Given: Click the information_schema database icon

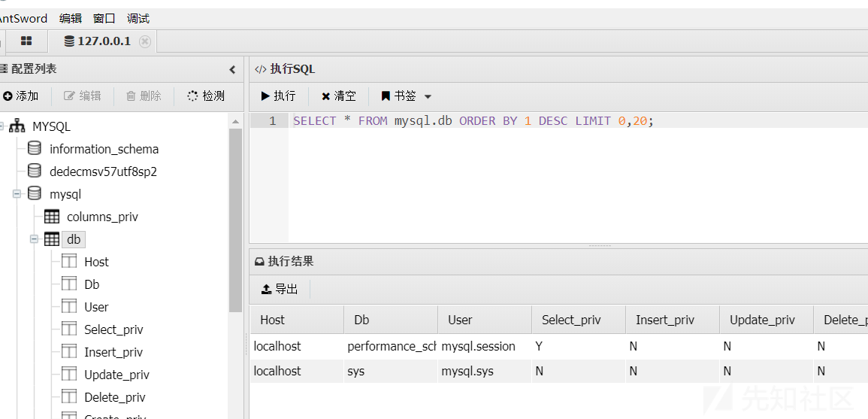Looking at the screenshot, I should tap(35, 148).
